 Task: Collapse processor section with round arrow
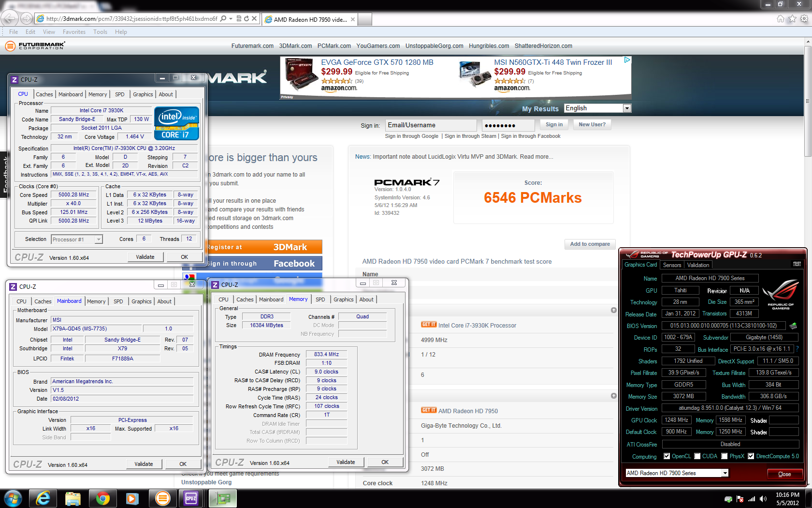point(613,310)
